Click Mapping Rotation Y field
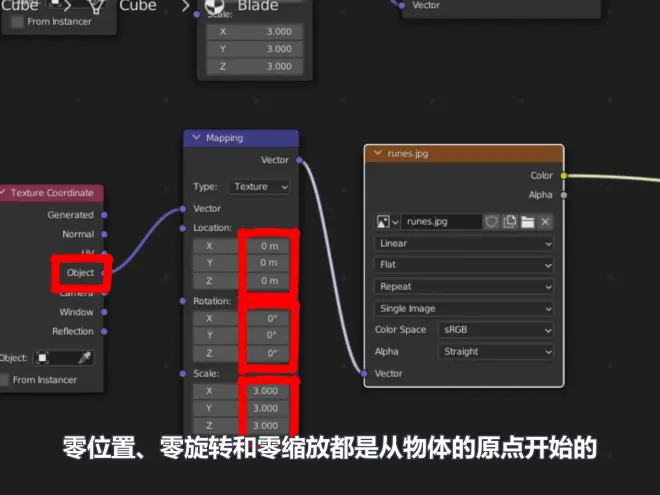The height and width of the screenshot is (495, 660). point(242,335)
